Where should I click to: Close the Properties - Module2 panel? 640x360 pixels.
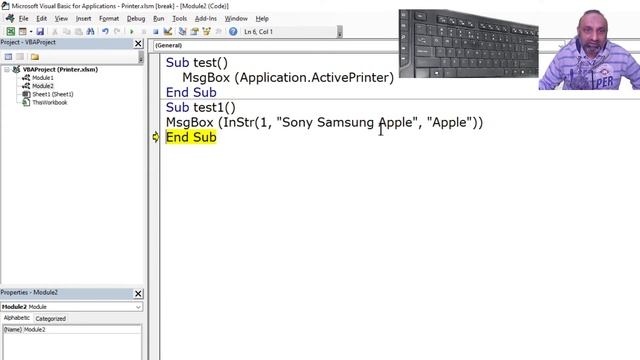[x=138, y=293]
